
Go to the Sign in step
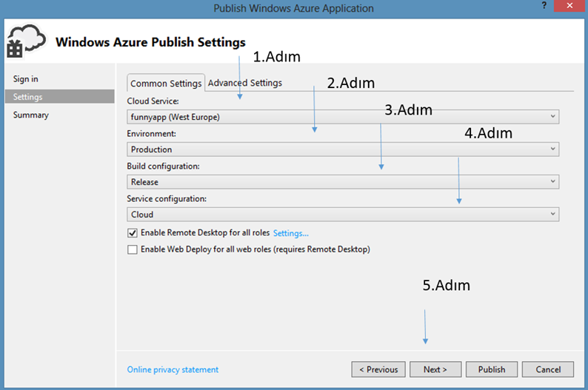click(25, 79)
